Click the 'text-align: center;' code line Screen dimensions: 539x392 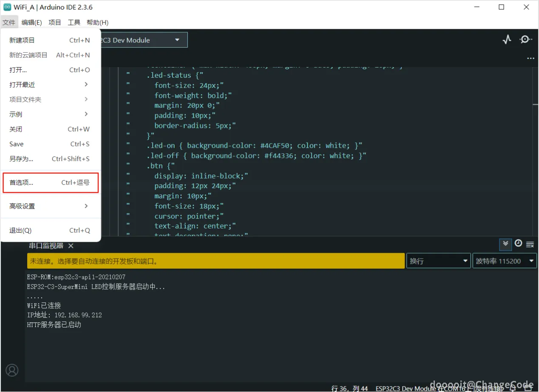195,226
